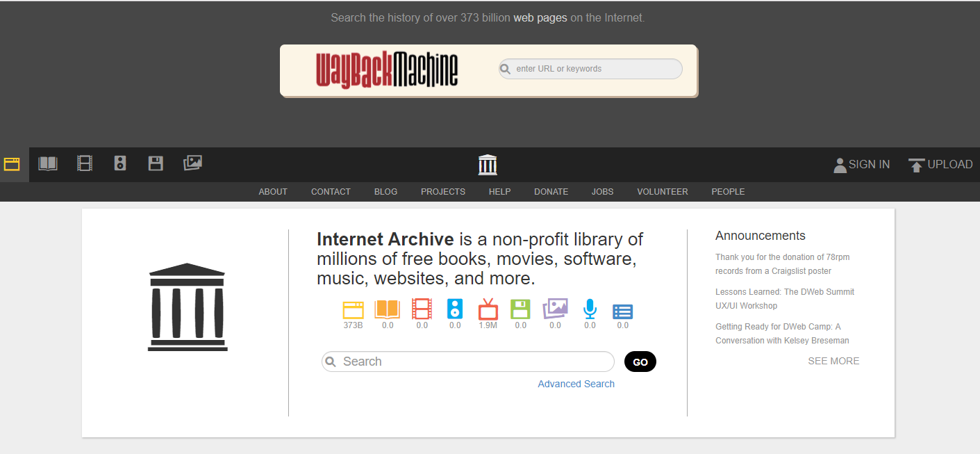Screen dimensions: 980x454
Task: Open the video film icon in the navigation bar
Action: point(85,164)
